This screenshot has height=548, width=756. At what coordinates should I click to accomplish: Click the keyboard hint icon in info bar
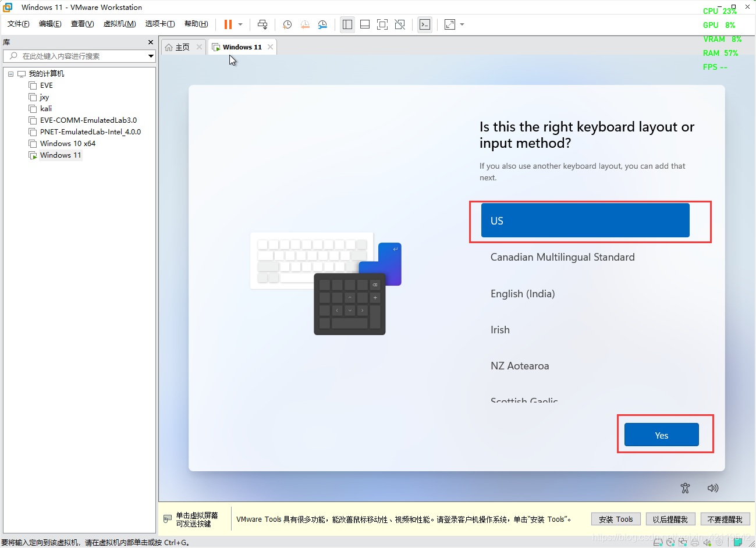pyautogui.click(x=168, y=518)
